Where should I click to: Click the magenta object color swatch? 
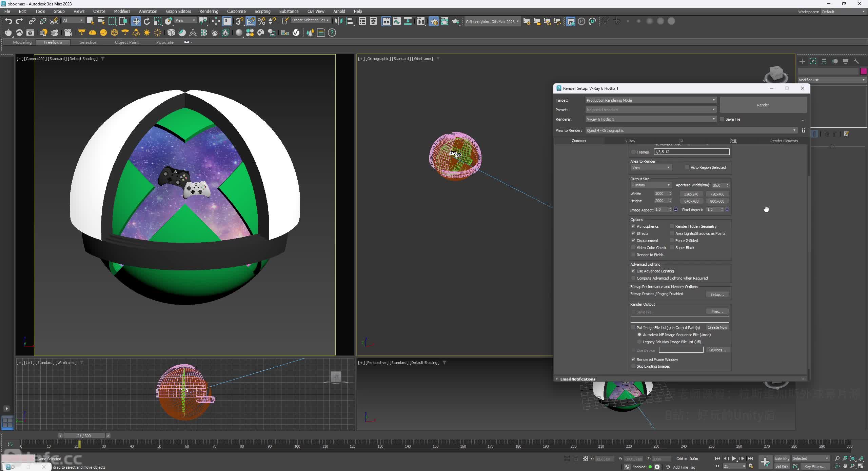tap(863, 71)
